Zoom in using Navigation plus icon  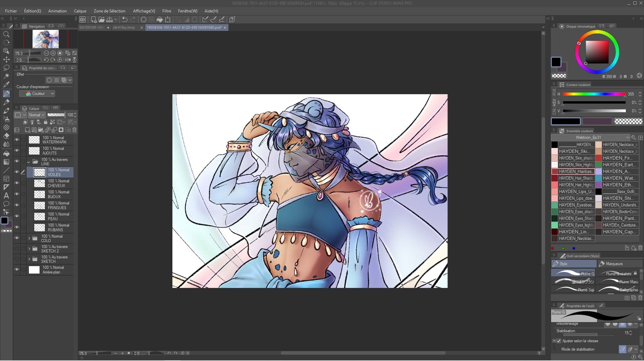[53, 53]
